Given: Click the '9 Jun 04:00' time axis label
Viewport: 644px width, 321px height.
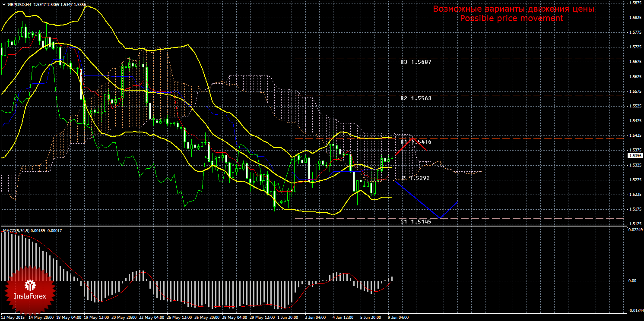Looking at the screenshot, I should 398,318.
